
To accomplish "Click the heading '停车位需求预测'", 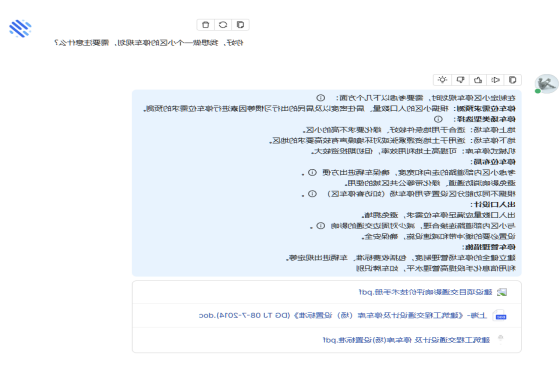I will click(486, 109).
